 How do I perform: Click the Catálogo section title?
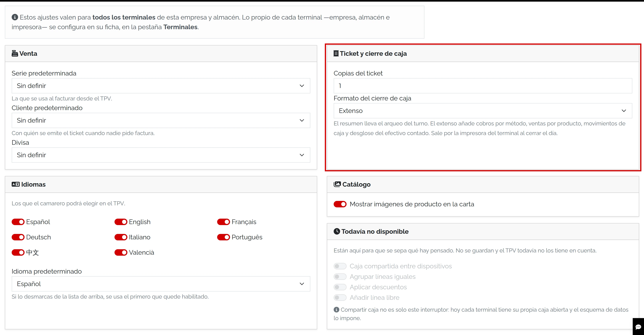point(356,184)
